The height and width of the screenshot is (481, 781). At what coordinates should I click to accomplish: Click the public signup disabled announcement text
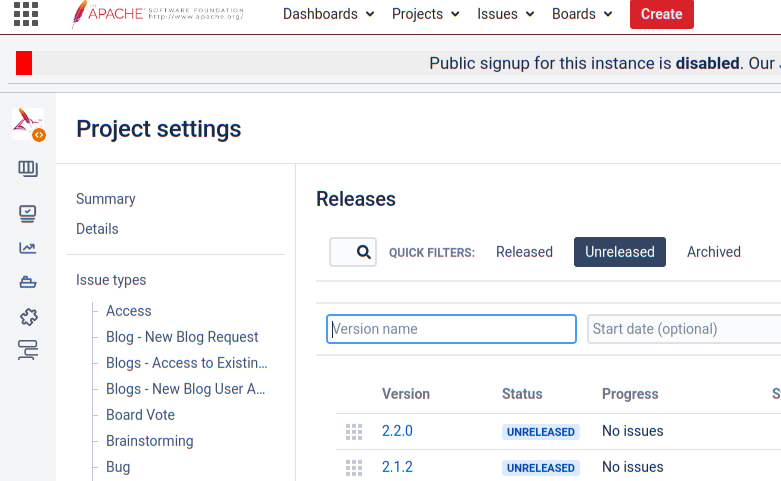[x=605, y=63]
